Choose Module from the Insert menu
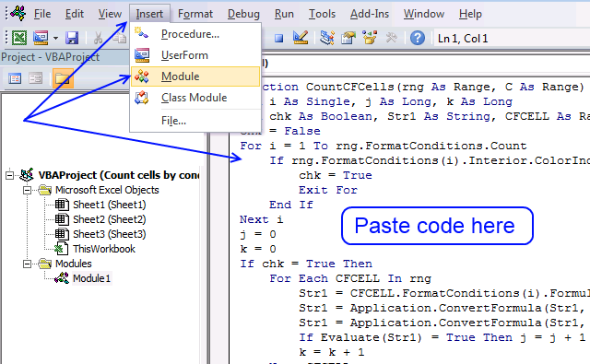 pyautogui.click(x=195, y=76)
